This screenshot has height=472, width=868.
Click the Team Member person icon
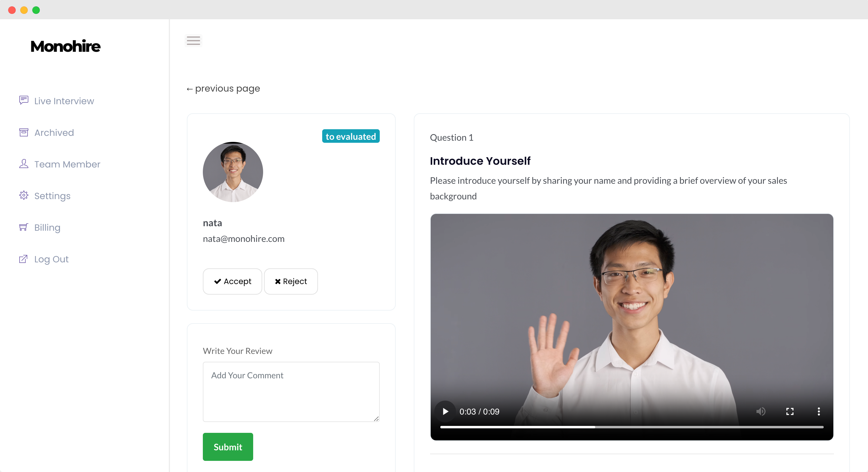point(24,164)
